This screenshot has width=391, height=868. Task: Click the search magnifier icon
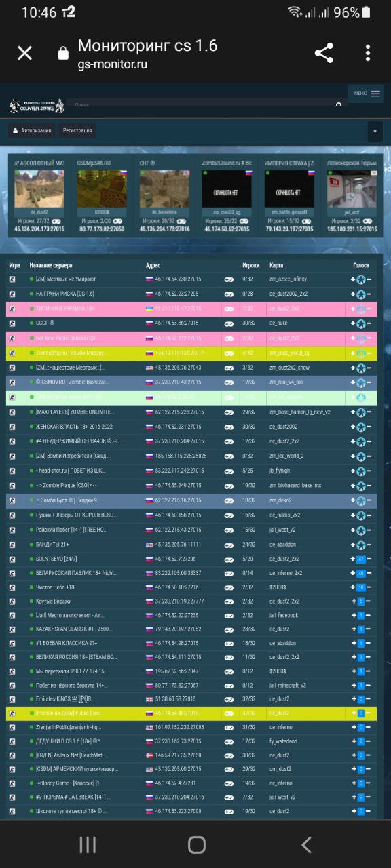[338, 104]
